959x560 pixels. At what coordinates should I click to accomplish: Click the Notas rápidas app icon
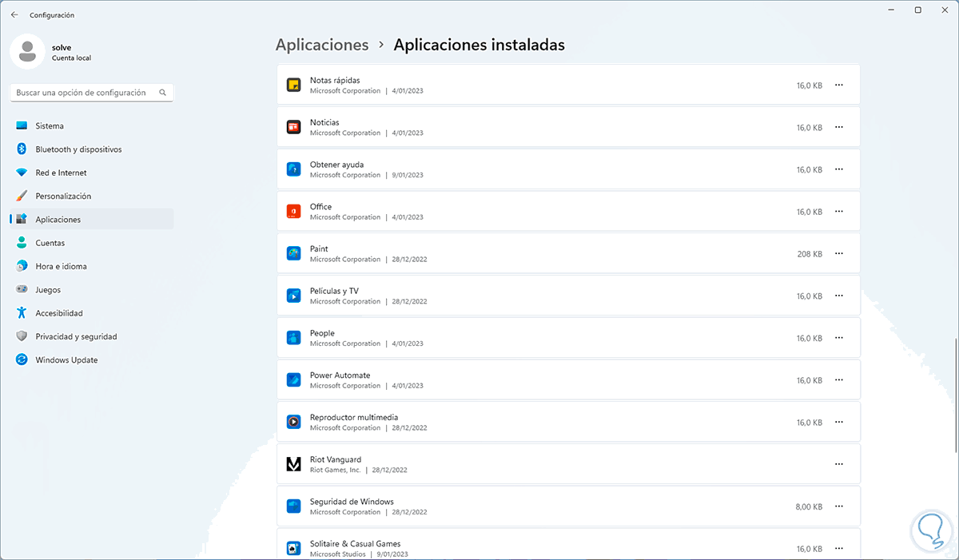293,85
